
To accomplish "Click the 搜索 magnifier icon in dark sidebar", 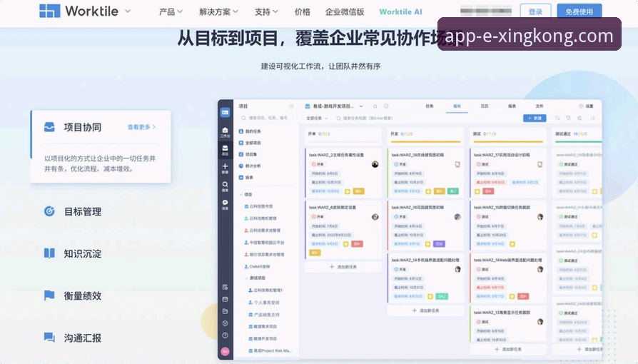I will coord(225,186).
